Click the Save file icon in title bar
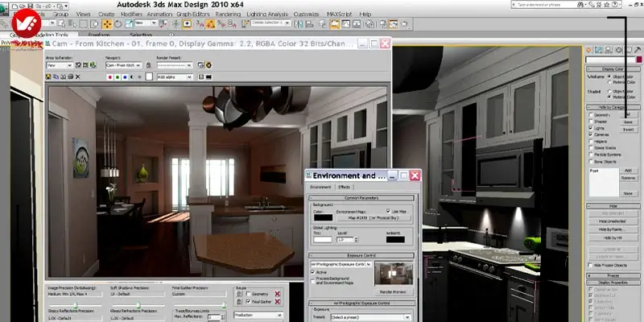Viewport: 644px width, 322px height. click(x=31, y=6)
